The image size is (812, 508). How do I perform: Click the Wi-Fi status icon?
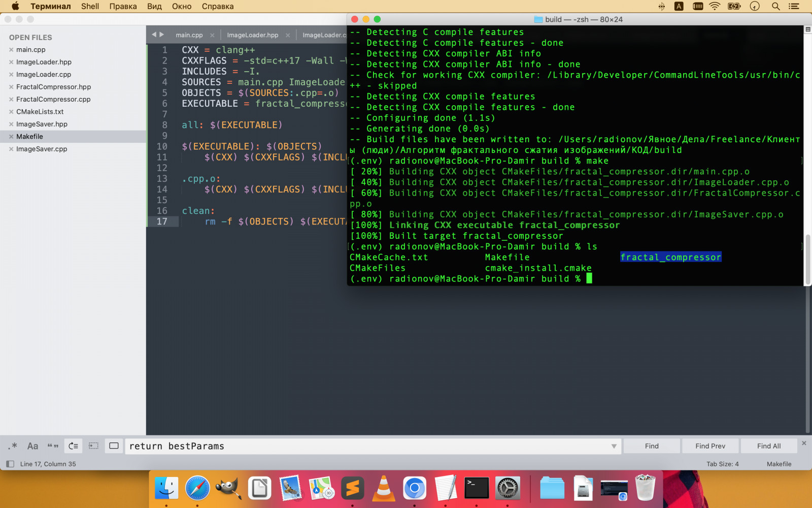point(715,6)
